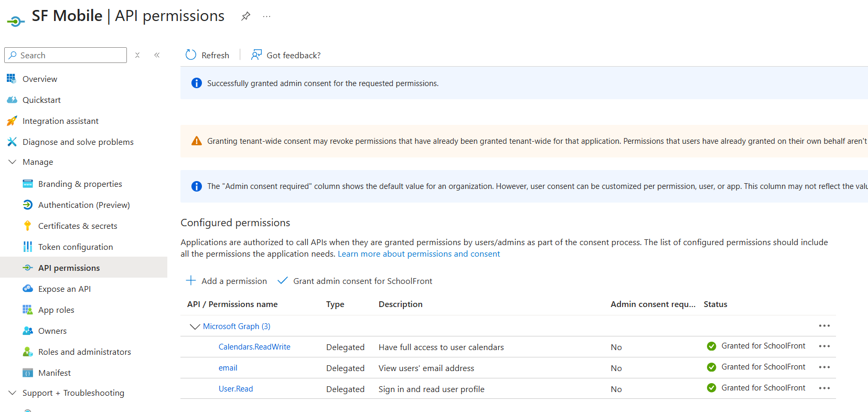Click the Refresh button

point(208,55)
